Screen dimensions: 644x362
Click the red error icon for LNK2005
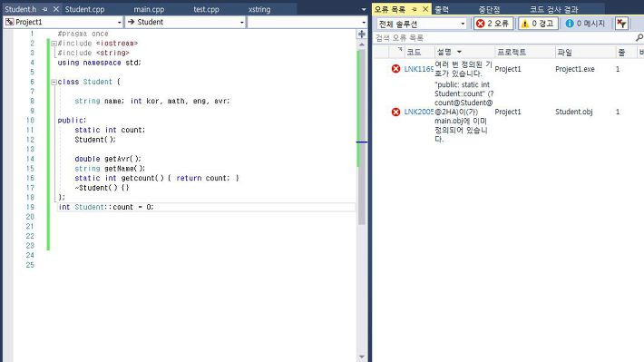[395, 112]
